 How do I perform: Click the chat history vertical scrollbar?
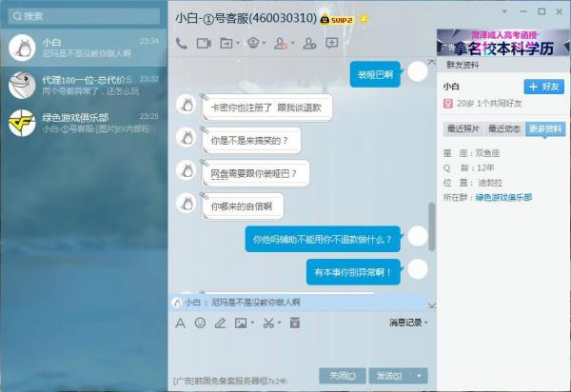(432, 226)
